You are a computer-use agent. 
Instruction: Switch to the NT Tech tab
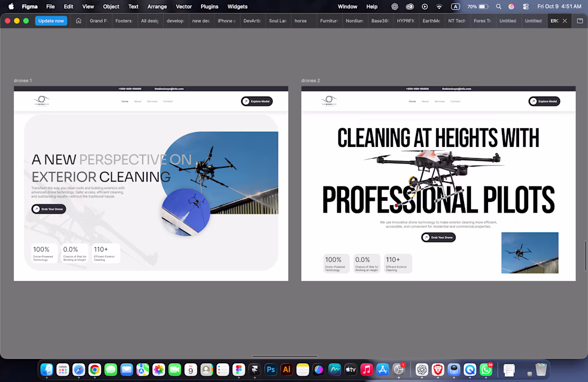(457, 21)
